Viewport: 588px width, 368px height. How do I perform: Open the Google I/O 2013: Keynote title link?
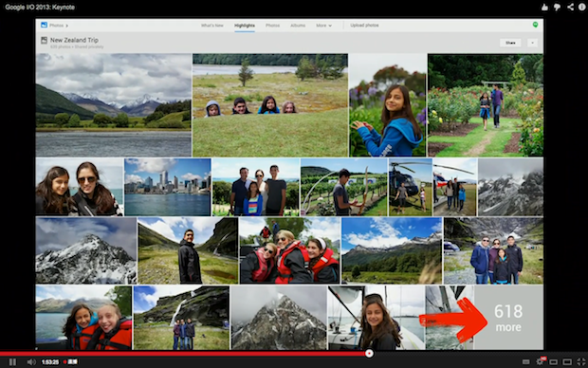(40, 8)
